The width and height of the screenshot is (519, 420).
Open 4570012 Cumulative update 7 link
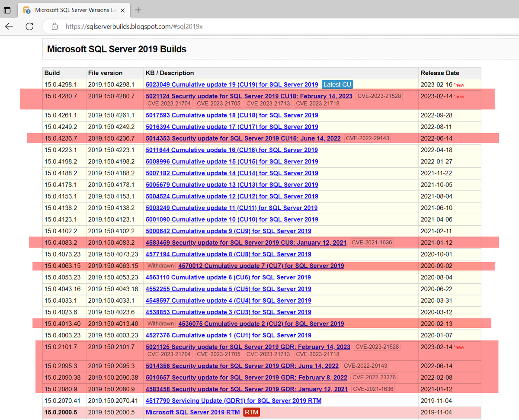click(261, 266)
